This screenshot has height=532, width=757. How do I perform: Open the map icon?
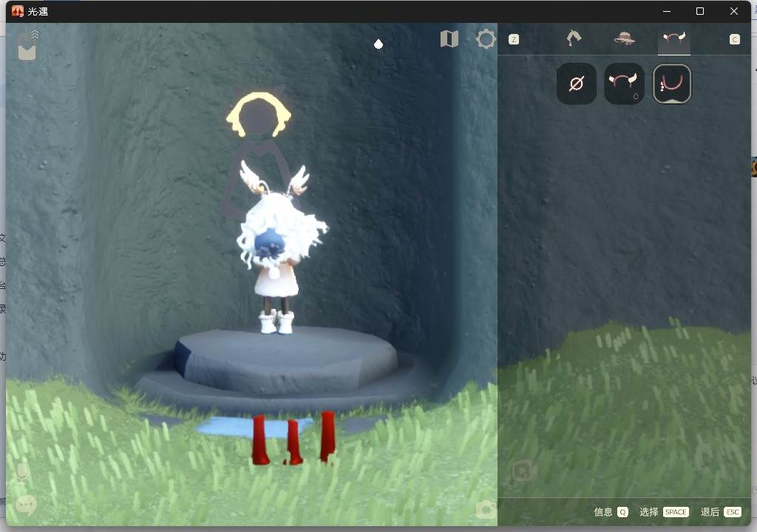(x=449, y=39)
